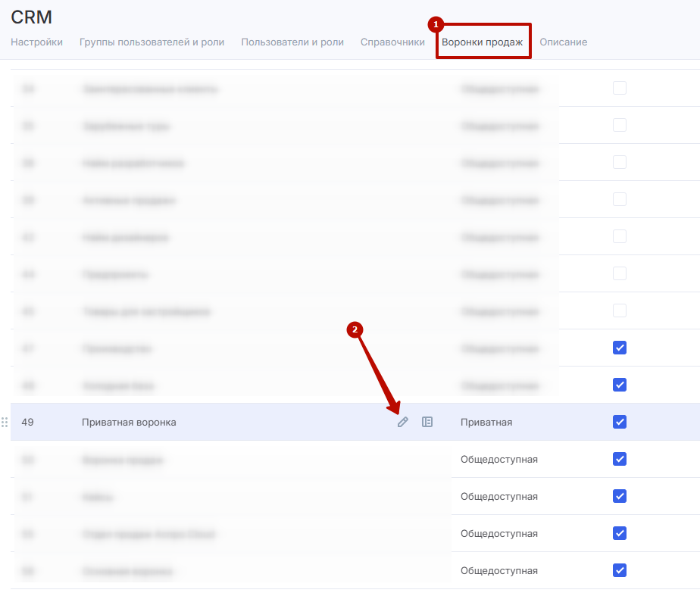Click Общедоступная in the last table row
Viewport: 700px width, 596px height.
click(x=498, y=570)
